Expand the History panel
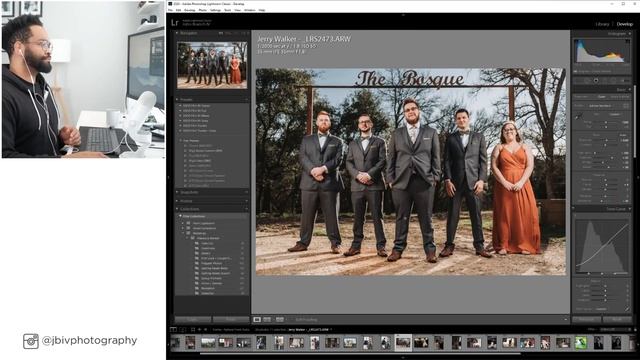The width and height of the screenshot is (640, 360). click(x=177, y=201)
